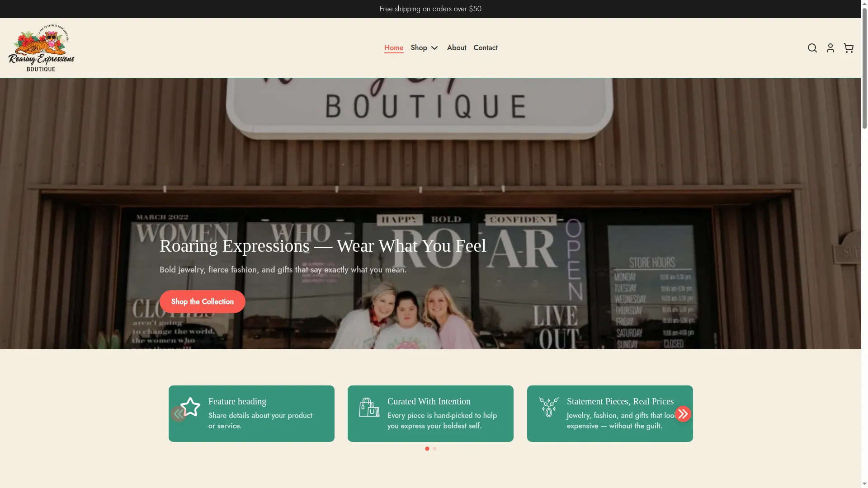
Task: Click the 'Statement Pieces, Real Prices' card title
Action: tap(620, 401)
